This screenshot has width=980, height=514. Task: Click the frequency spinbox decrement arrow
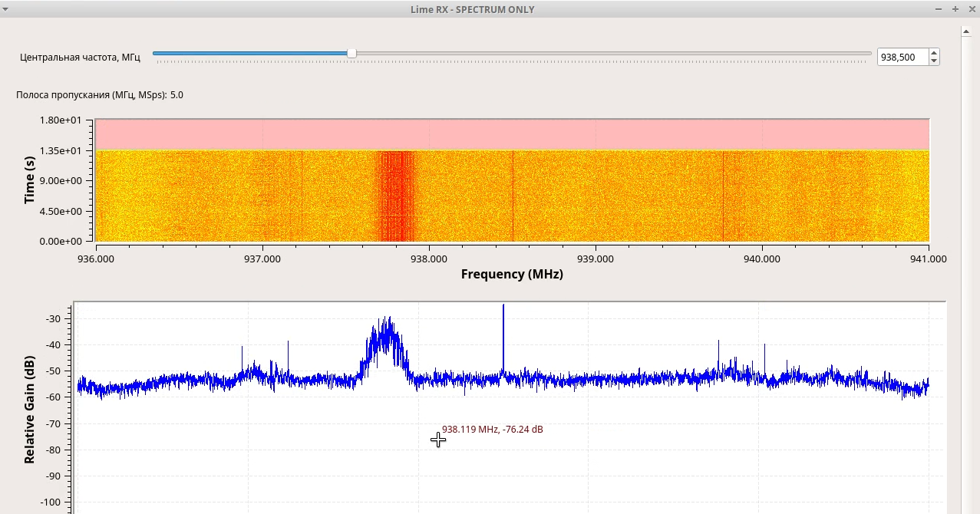coord(933,61)
